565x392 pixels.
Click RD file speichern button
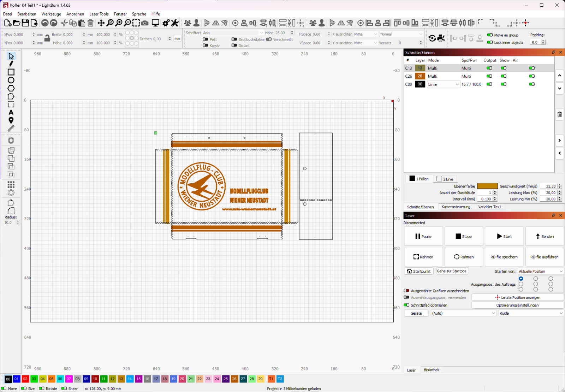tap(504, 257)
